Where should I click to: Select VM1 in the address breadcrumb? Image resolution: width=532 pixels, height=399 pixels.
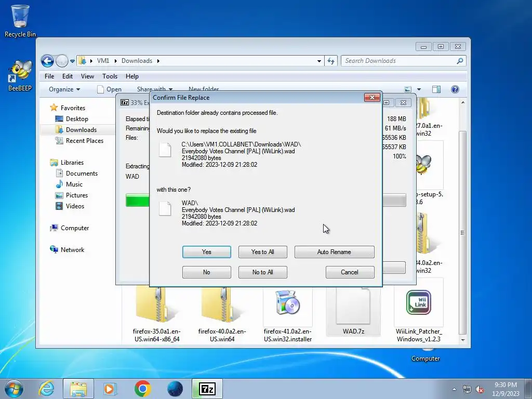[103, 61]
